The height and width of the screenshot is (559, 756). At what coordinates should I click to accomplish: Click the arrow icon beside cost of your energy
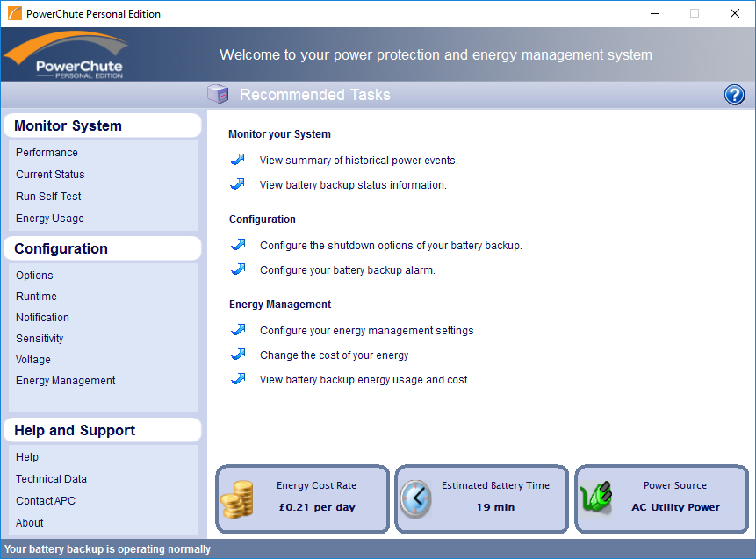(x=238, y=355)
